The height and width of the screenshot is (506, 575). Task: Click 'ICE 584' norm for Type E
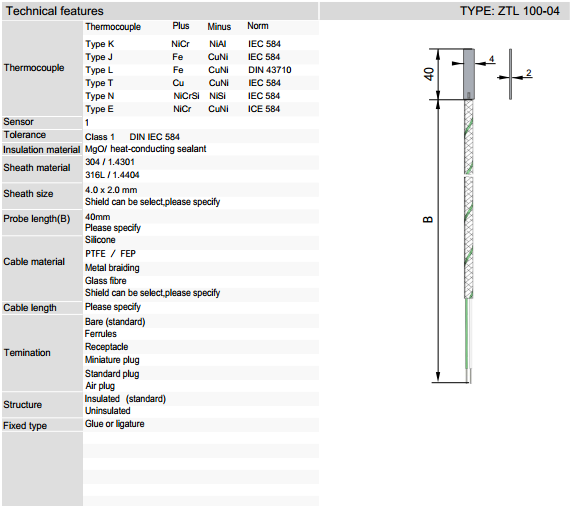point(264,109)
